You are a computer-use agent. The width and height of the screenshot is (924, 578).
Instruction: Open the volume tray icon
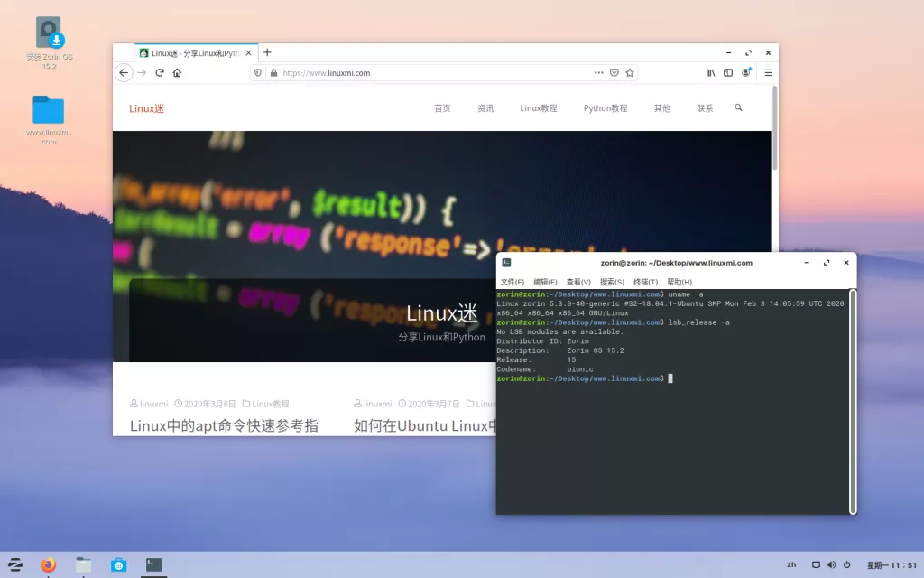click(x=831, y=564)
